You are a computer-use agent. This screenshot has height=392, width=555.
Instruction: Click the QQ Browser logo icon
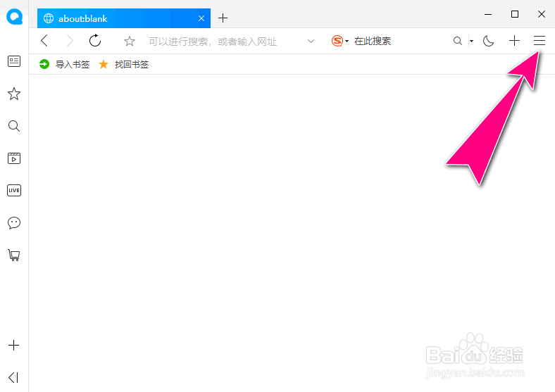pos(14,17)
